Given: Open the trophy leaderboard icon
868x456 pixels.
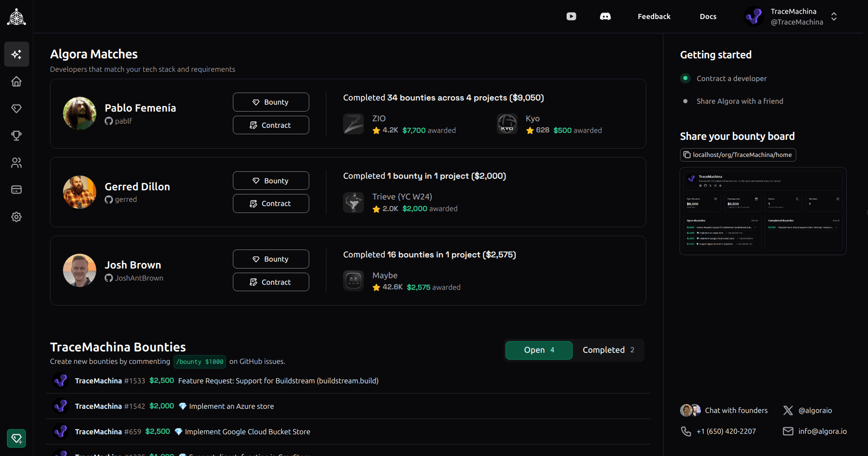Looking at the screenshot, I should tap(16, 135).
